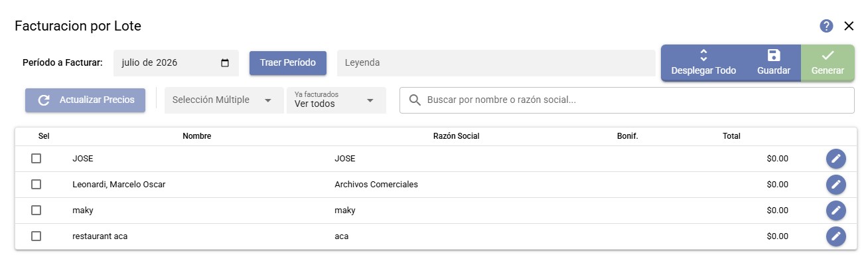
Task: Select the Archivos Comerciales razón social cell
Action: click(x=376, y=185)
